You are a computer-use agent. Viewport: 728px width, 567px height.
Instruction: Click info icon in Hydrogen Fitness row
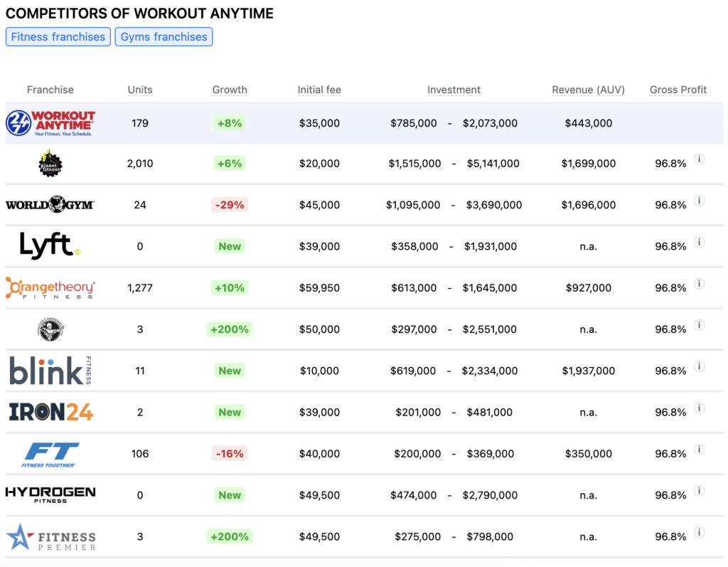(x=700, y=491)
